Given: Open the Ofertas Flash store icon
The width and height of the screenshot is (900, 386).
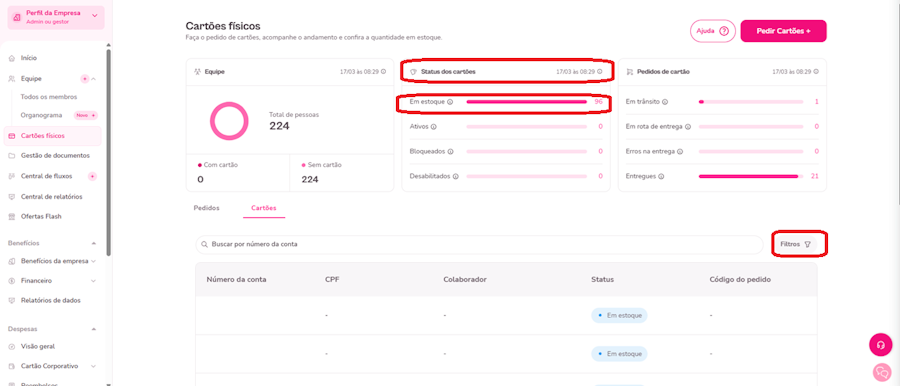Looking at the screenshot, I should [11, 217].
